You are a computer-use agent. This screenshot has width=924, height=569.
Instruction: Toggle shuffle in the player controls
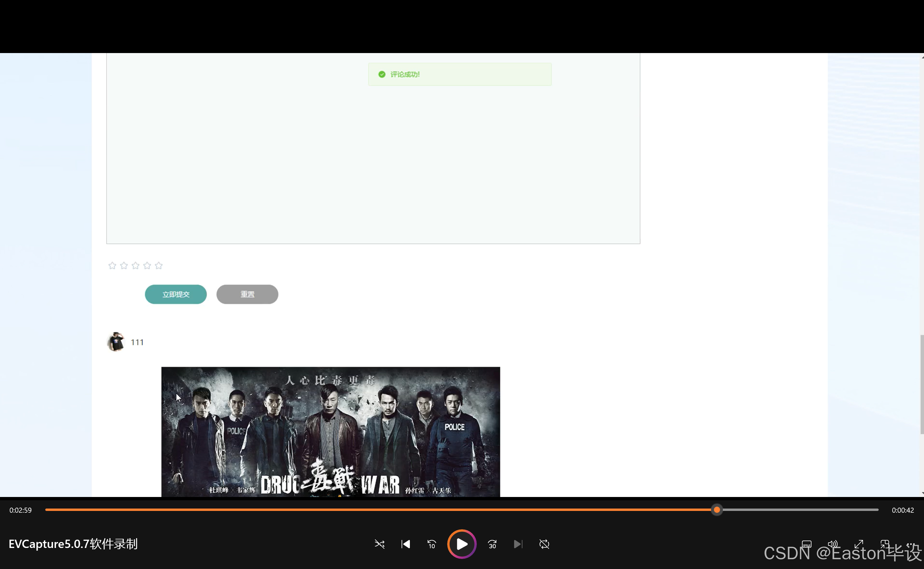click(x=379, y=544)
